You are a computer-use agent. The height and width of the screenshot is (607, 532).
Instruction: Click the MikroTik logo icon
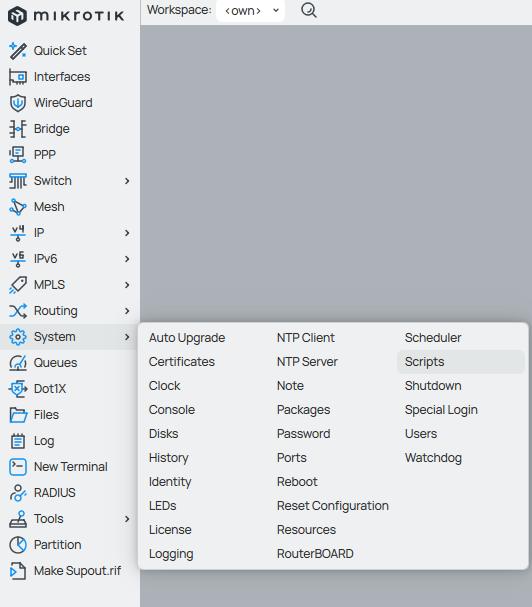point(17,16)
